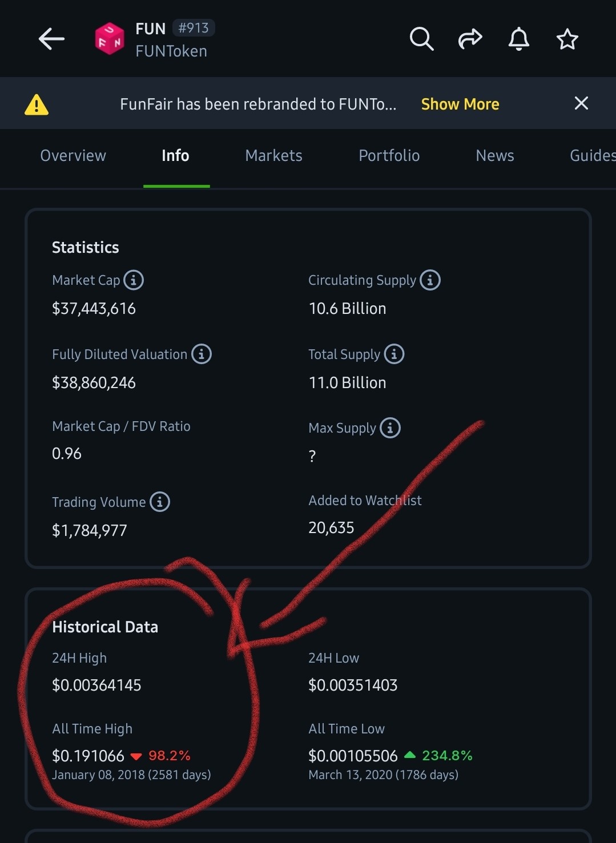Tap the All Time High label
This screenshot has height=843, width=616.
pos(92,729)
